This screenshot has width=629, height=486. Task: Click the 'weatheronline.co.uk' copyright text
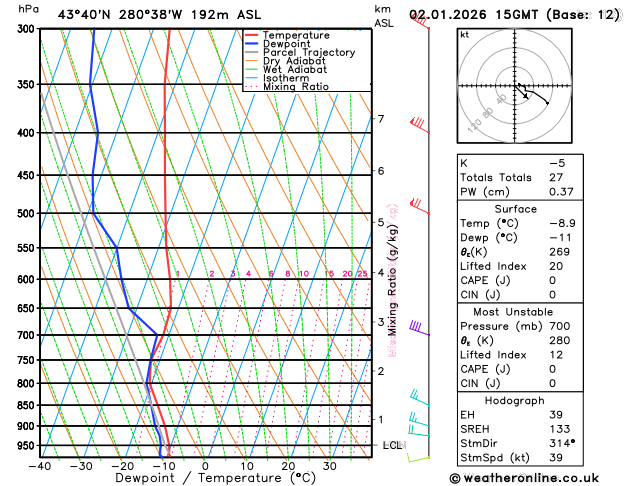click(x=524, y=478)
